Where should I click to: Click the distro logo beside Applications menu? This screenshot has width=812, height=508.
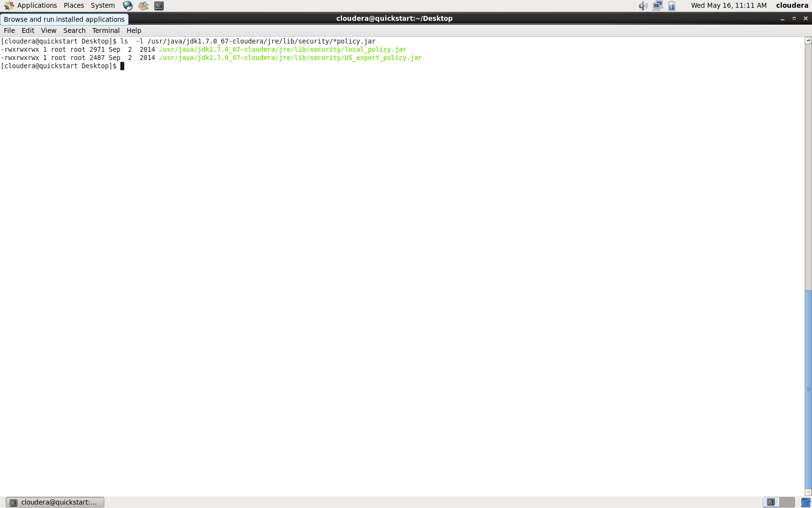8,5
